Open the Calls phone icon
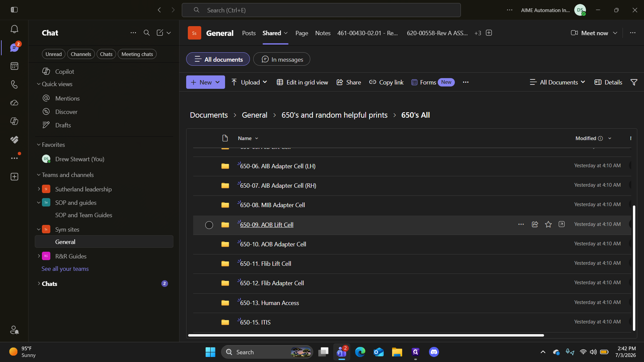The height and width of the screenshot is (362, 644). (14, 84)
